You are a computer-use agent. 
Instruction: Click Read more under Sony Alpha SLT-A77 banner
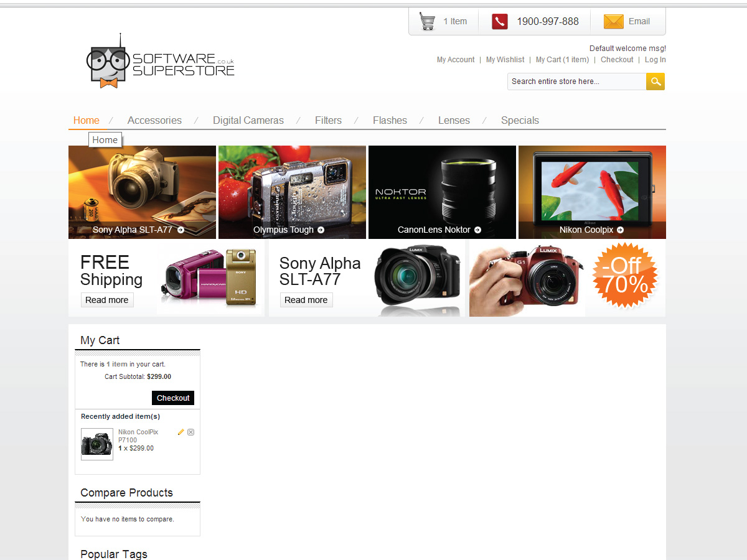306,300
